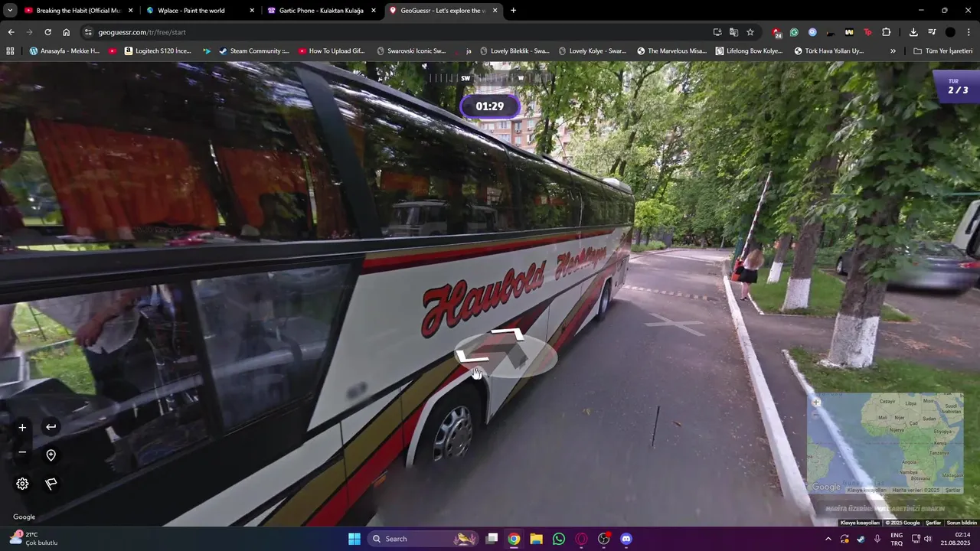Image resolution: width=980 pixels, height=551 pixels.
Task: Switch to Gartic Phone tab
Action: click(322, 11)
